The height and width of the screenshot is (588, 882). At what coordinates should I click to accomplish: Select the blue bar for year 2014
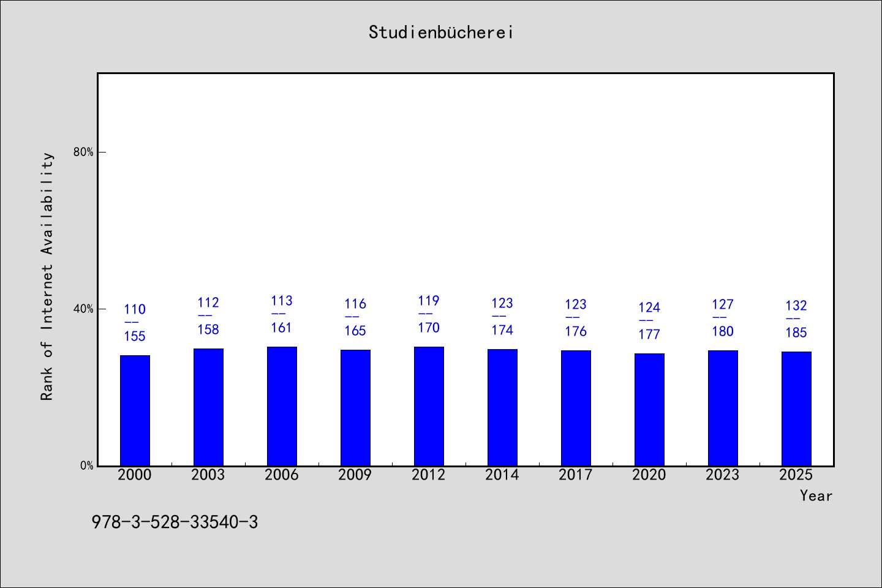502,407
